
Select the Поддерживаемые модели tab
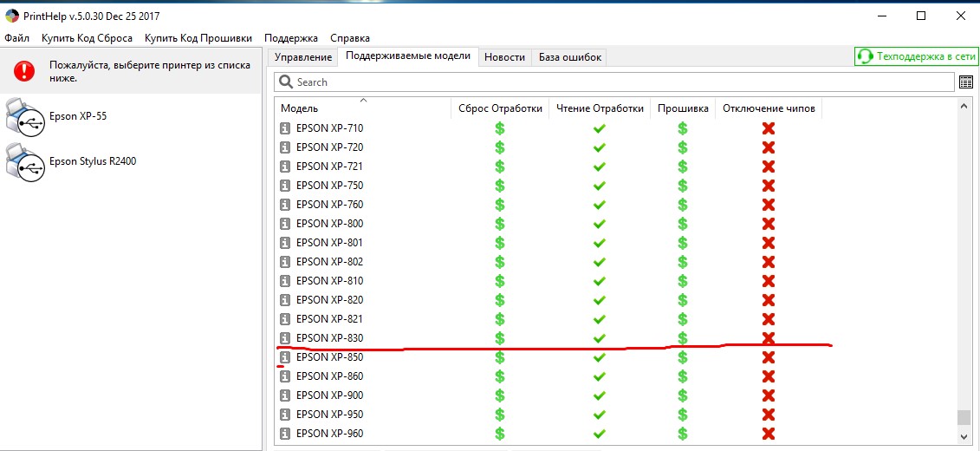tap(407, 56)
